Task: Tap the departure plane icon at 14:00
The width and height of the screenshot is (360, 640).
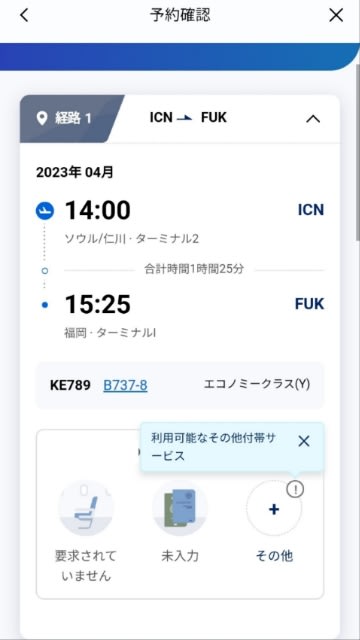Action: tap(45, 211)
